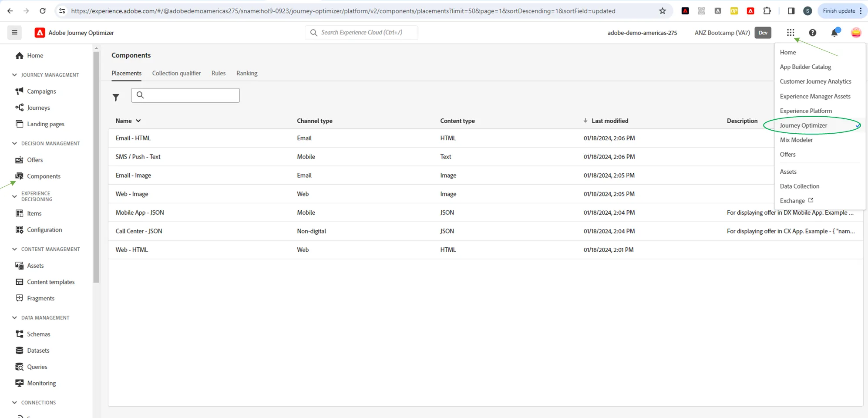Select Experience Platform in app menu
The image size is (868, 418).
806,111
